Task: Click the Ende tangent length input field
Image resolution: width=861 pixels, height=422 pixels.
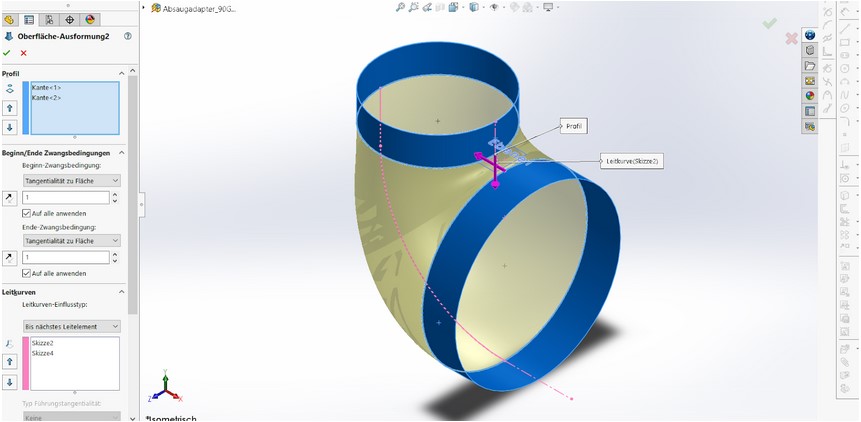Action: pos(65,258)
